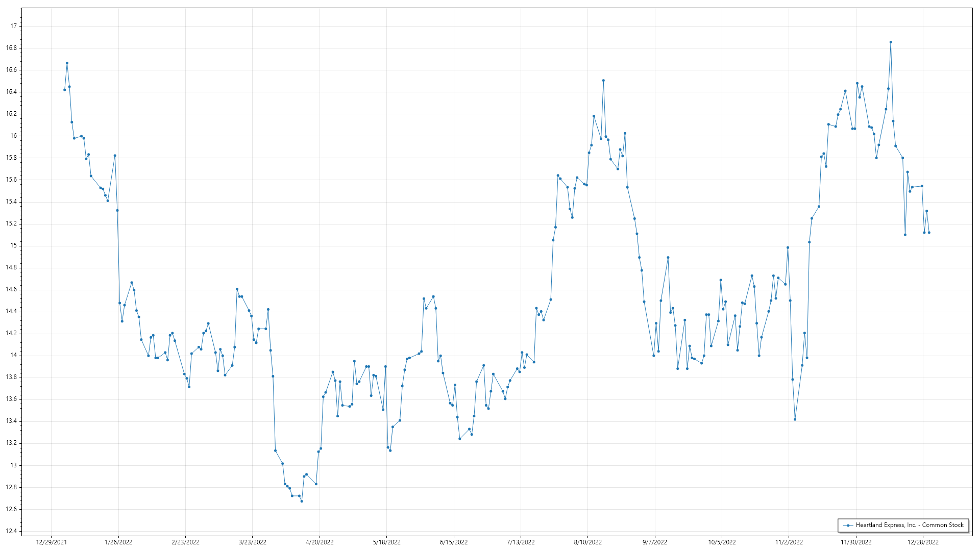Image resolution: width=980 pixels, height=551 pixels.
Task: Click the highest data point near 16.85
Action: click(x=891, y=42)
